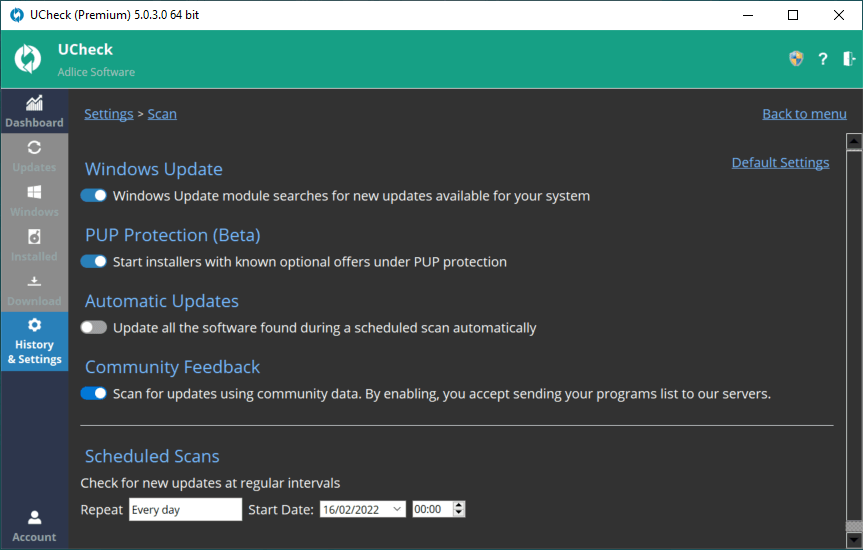This screenshot has width=863, height=550.
Task: Click the question mark help icon
Action: pyautogui.click(x=823, y=59)
